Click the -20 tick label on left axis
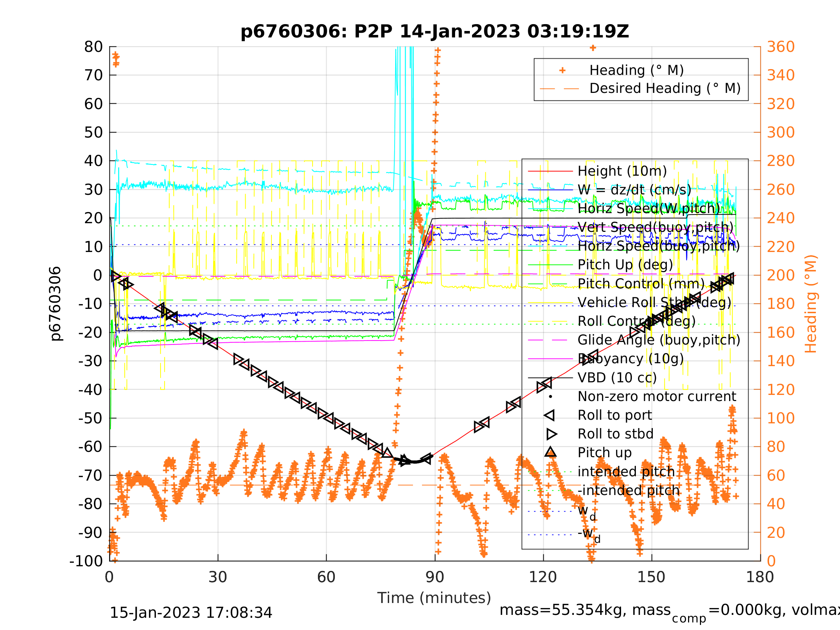 point(90,333)
